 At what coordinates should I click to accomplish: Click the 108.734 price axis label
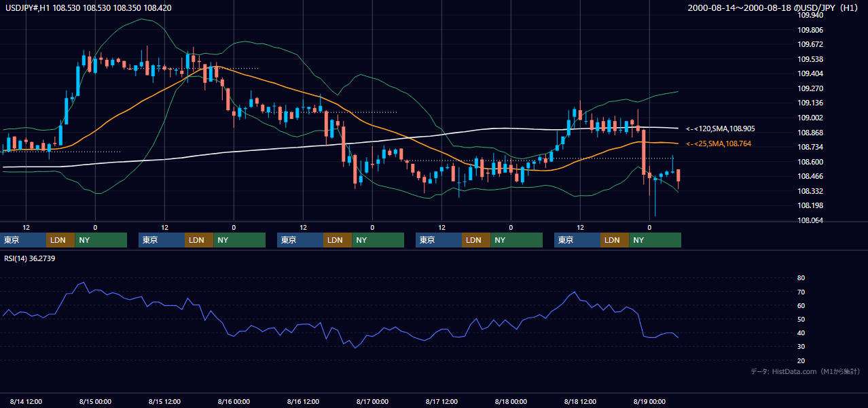pyautogui.click(x=811, y=147)
